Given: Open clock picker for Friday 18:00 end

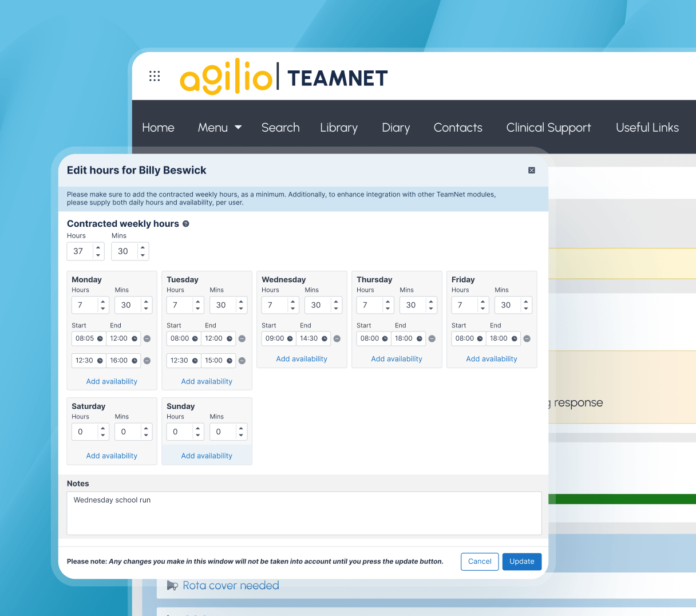Looking at the screenshot, I should (x=515, y=339).
